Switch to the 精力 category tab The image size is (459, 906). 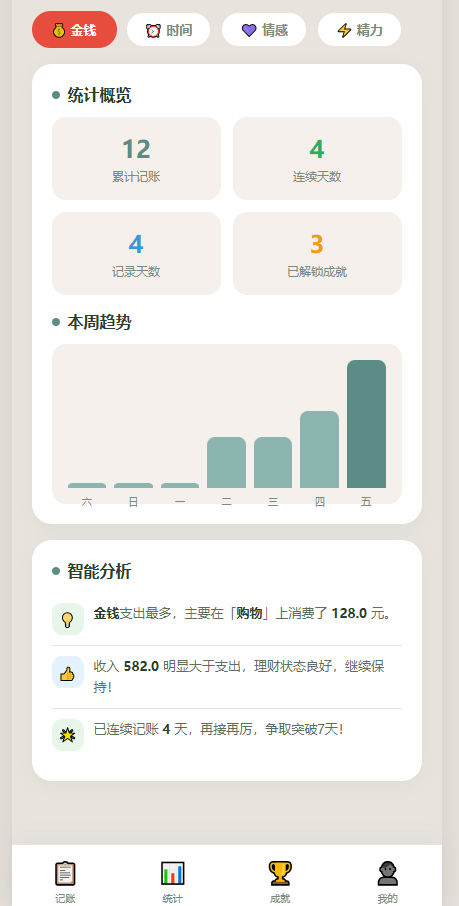(x=360, y=30)
